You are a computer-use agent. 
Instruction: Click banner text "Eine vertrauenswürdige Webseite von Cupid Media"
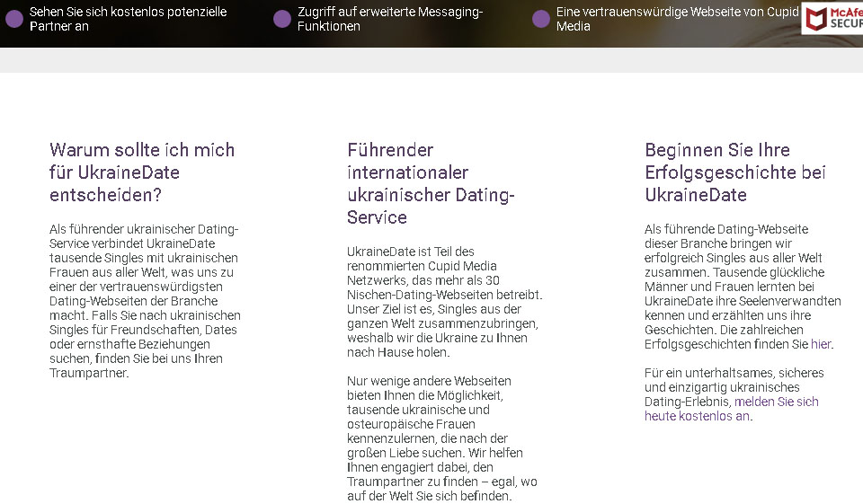[x=676, y=19]
